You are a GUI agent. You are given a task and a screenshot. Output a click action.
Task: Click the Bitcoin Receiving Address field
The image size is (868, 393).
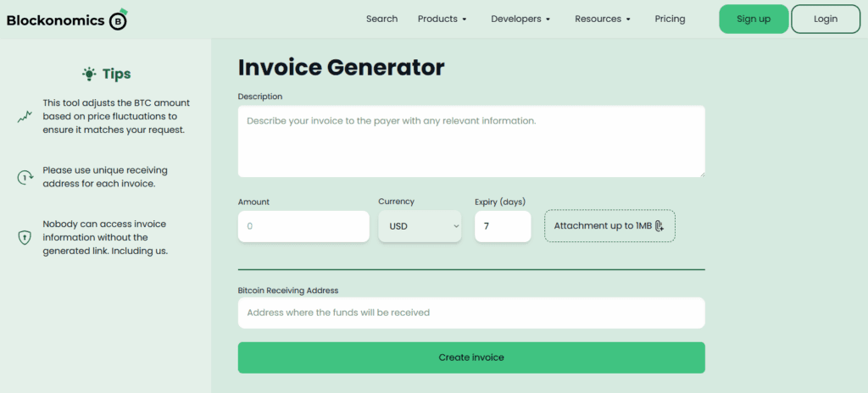(x=470, y=313)
